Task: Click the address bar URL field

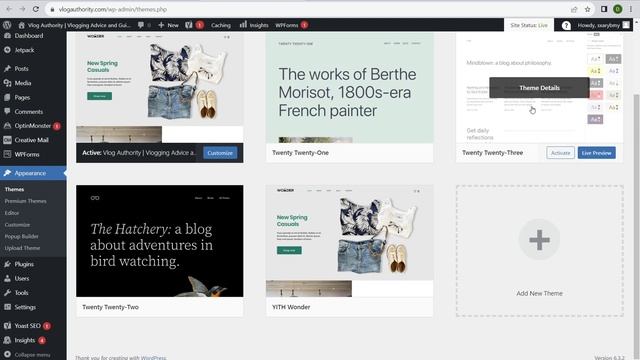Action: tap(306, 9)
